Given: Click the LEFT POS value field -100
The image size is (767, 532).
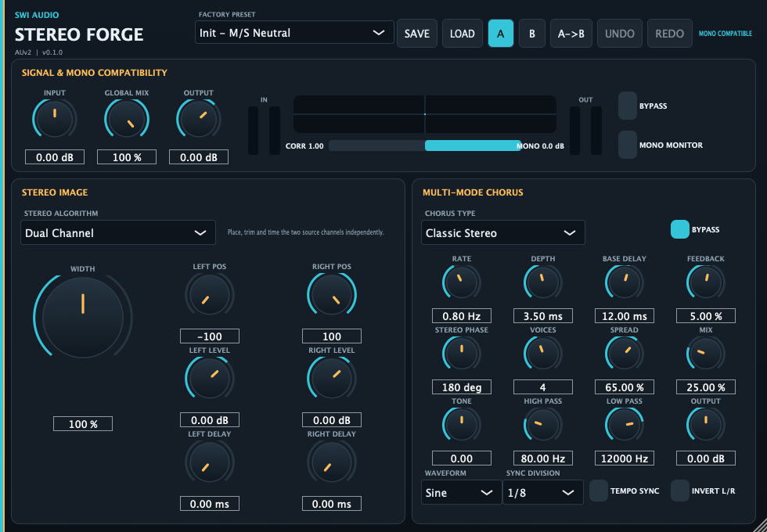Looking at the screenshot, I should coord(210,336).
